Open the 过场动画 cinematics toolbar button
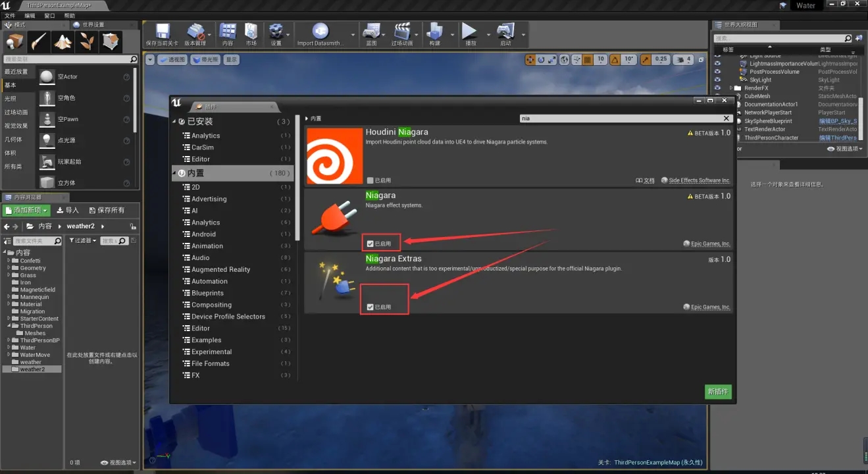The height and width of the screenshot is (474, 868). coord(402,35)
